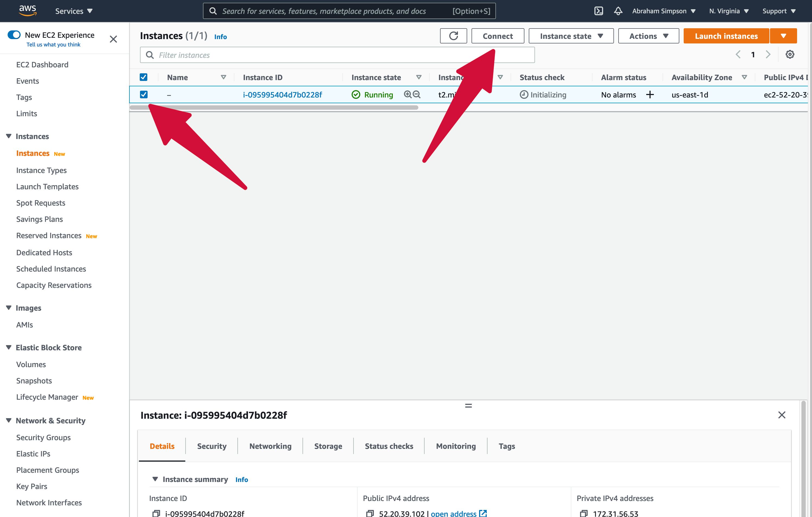
Task: Toggle the New EC2 Experience switch
Action: (x=14, y=35)
